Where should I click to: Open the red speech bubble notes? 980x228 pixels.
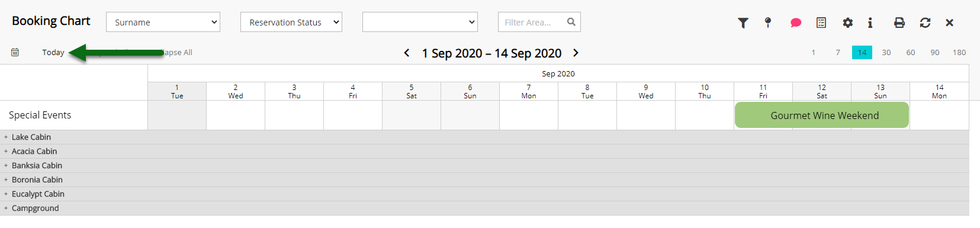(795, 23)
